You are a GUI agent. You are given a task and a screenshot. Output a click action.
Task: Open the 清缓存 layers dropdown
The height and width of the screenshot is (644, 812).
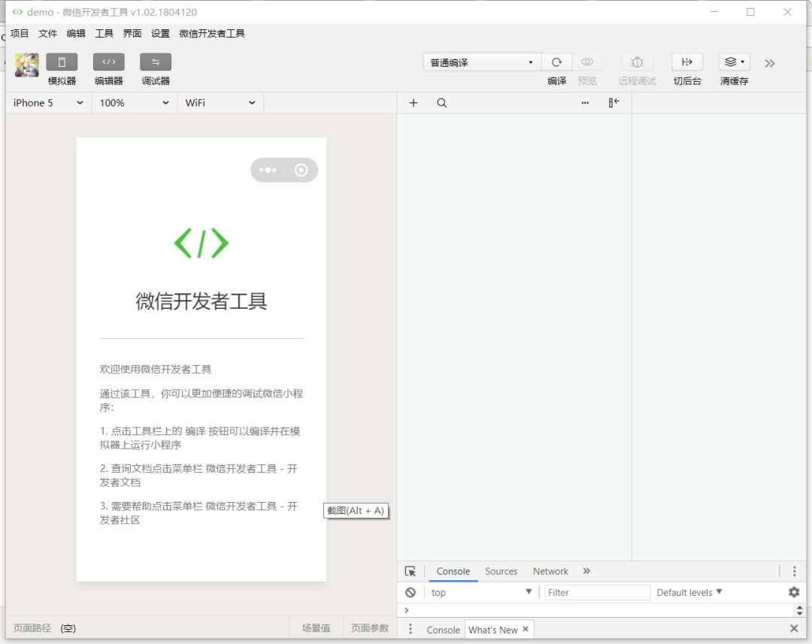pos(735,62)
